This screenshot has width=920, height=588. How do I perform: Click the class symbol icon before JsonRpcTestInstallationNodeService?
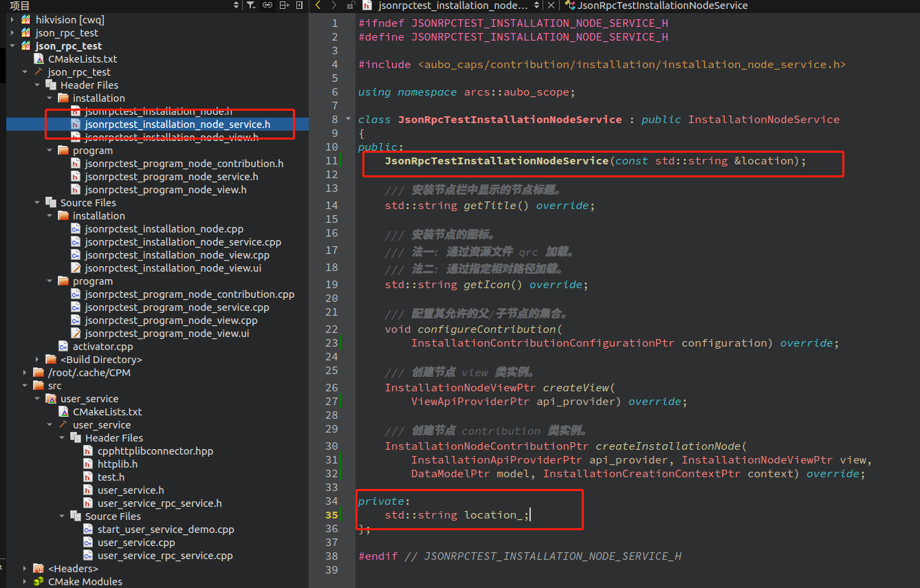[x=570, y=6]
